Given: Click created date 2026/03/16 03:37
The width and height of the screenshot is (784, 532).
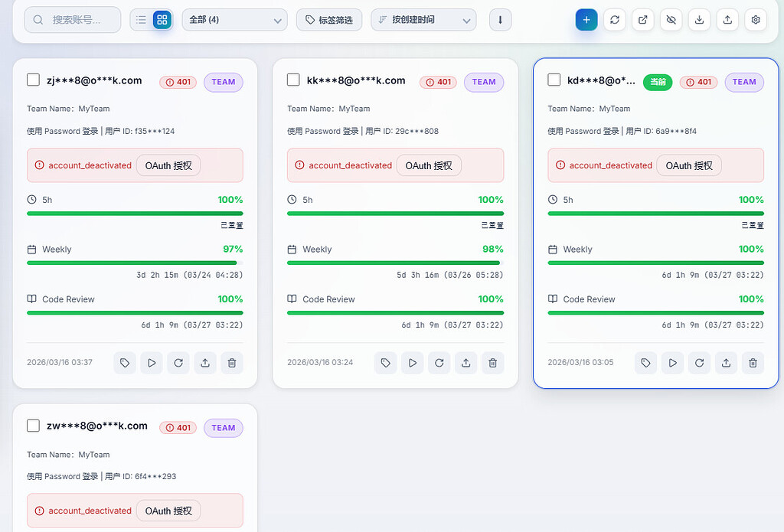Looking at the screenshot, I should click(60, 363).
